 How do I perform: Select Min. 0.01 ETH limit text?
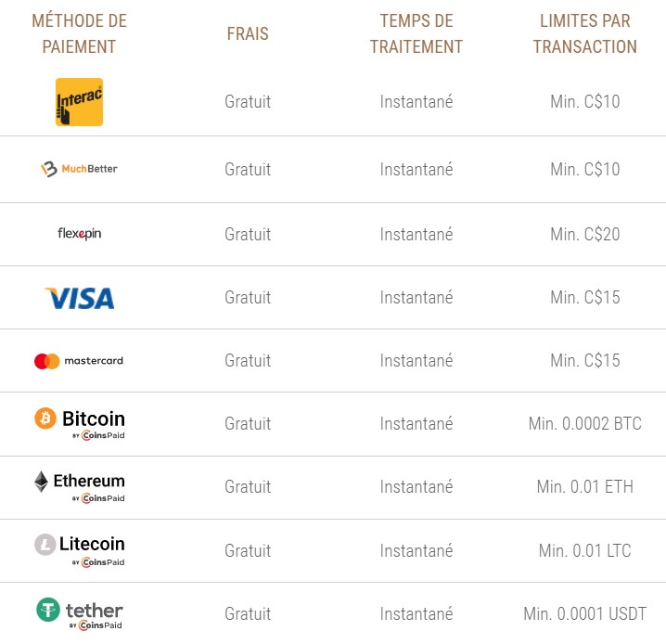585,487
